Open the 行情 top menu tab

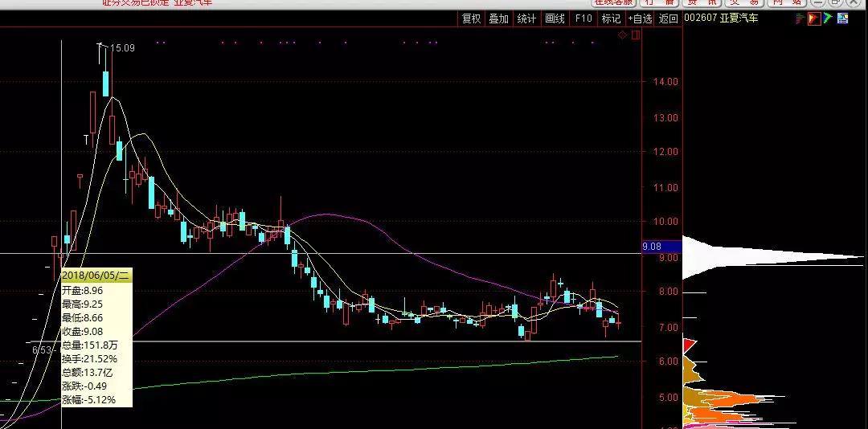658,3
